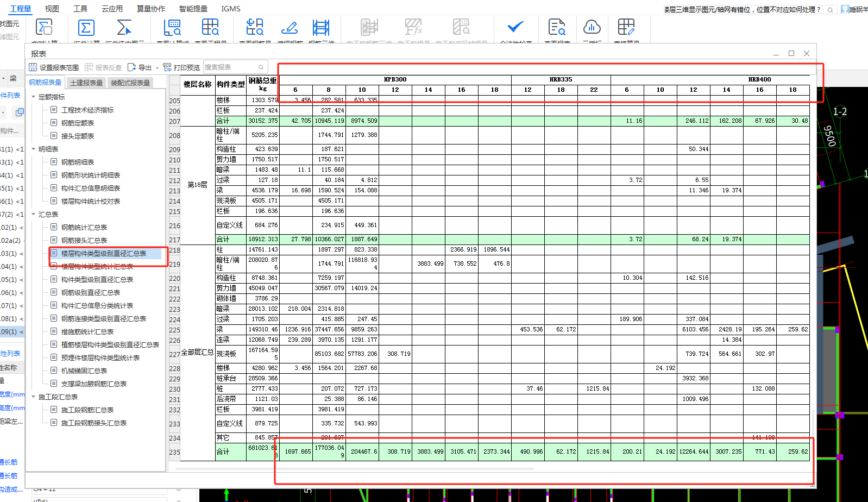Select the 编辑钢筋 pencil icon
The image size is (868, 502).
289,28
